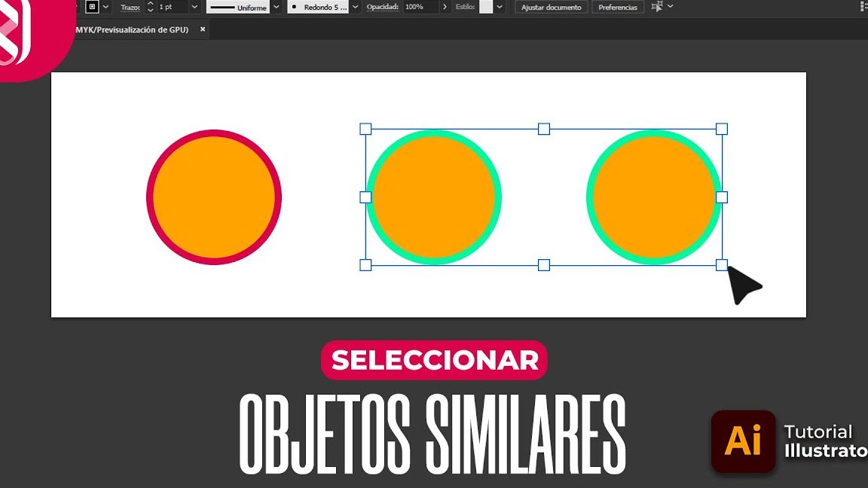Click the stroke color box icon
This screenshot has width=868, height=488.
pyautogui.click(x=92, y=7)
